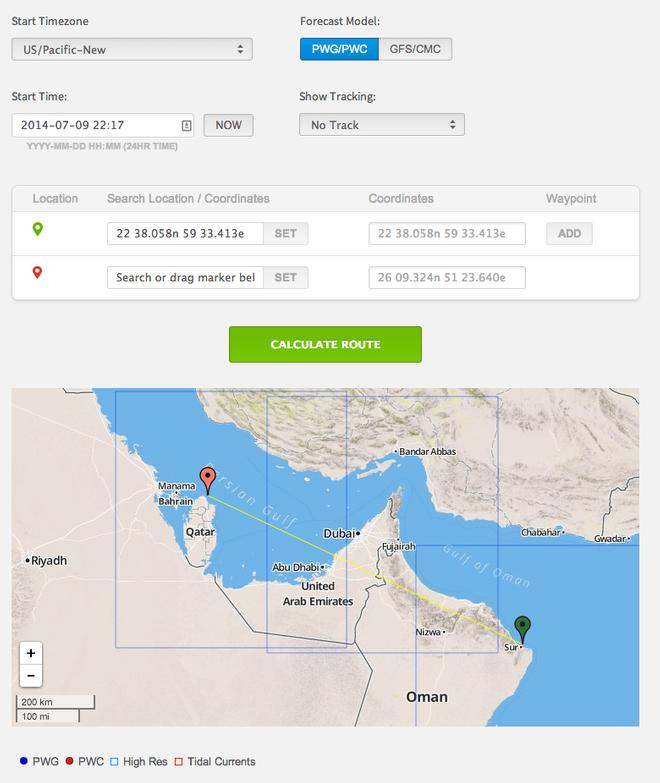
Task: Click the destination coordinates field 26 09.324n
Action: [x=447, y=278]
